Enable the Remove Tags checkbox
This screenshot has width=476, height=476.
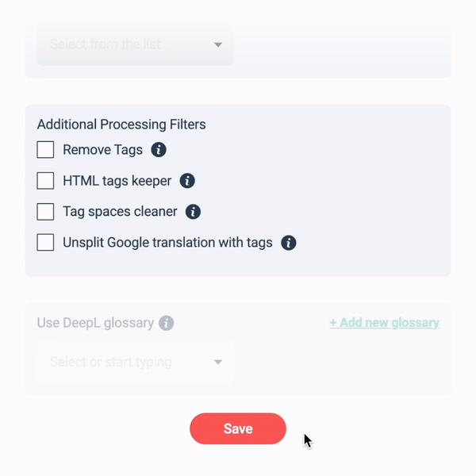pyautogui.click(x=45, y=149)
